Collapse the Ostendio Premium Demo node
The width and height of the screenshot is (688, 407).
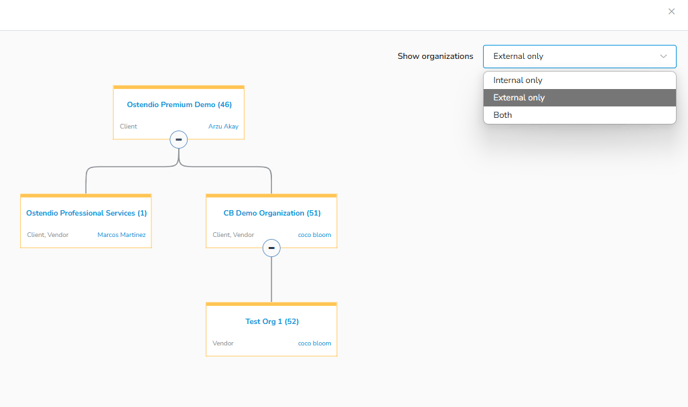179,139
